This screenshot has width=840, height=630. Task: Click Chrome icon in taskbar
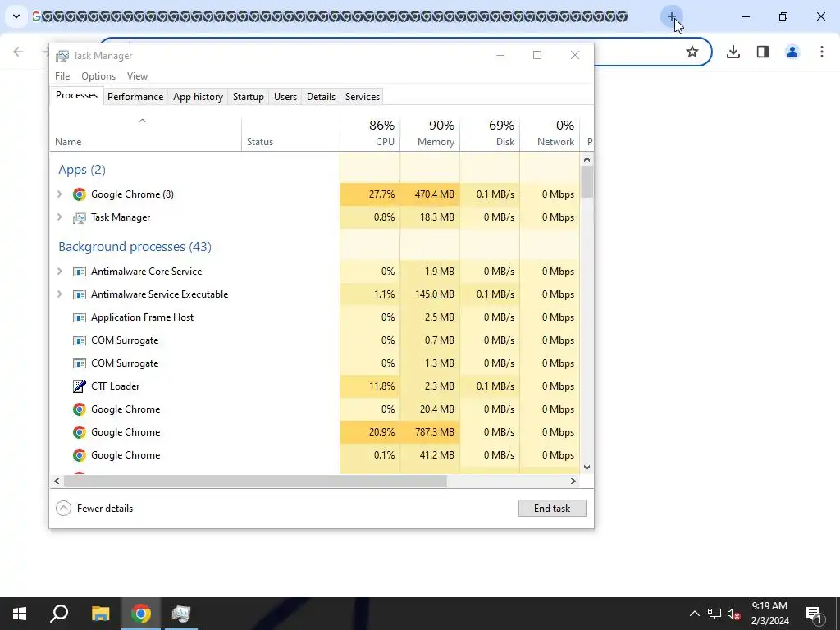[141, 614]
